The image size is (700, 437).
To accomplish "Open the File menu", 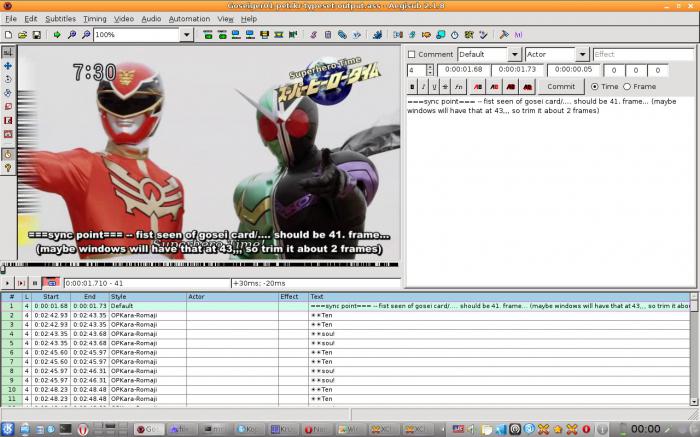I will pos(11,19).
